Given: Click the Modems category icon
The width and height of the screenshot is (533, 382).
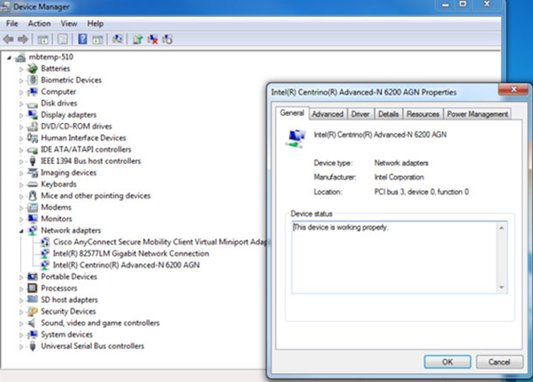Looking at the screenshot, I should point(33,207).
